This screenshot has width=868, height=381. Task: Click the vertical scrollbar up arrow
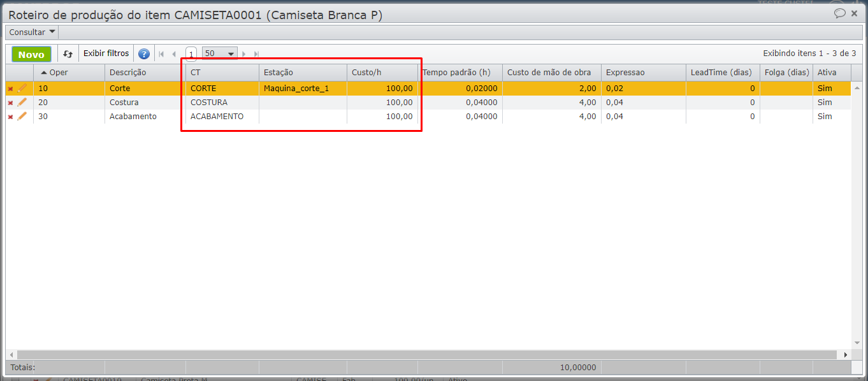(857, 87)
